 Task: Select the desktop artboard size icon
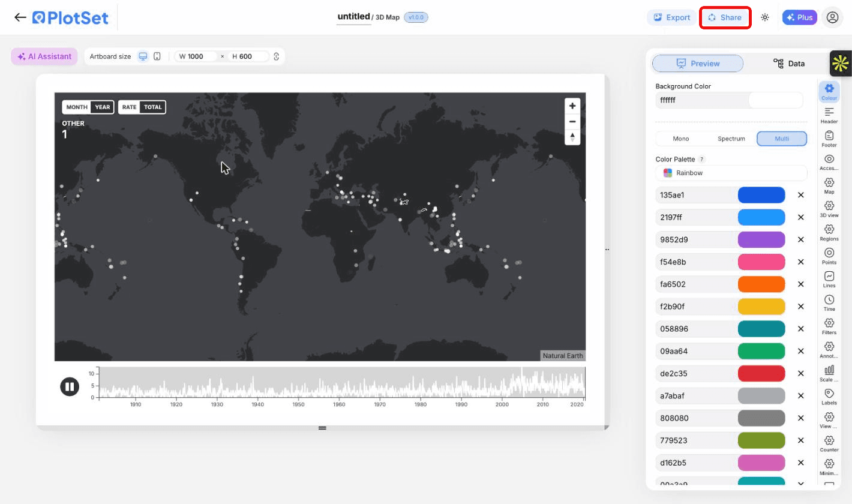tap(143, 56)
